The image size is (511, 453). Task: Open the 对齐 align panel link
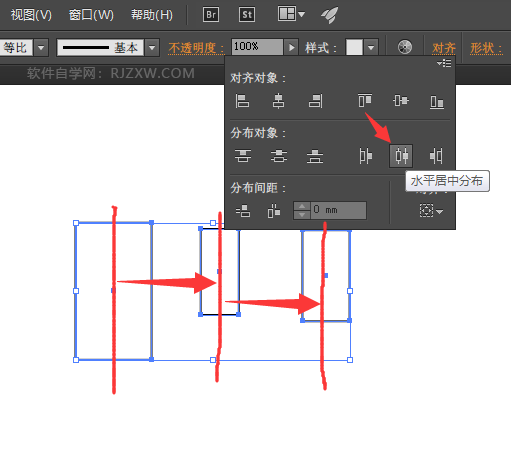pos(444,48)
